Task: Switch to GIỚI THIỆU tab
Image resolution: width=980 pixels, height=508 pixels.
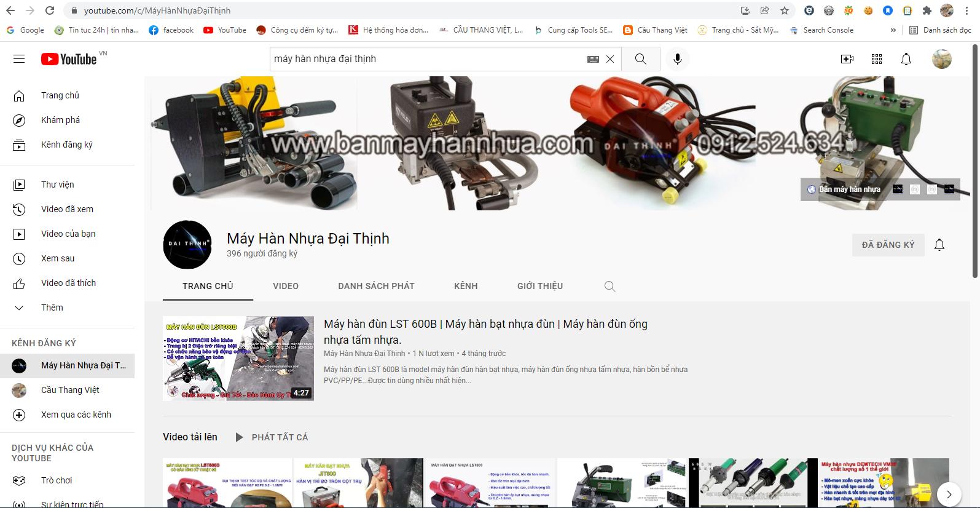Action: click(x=540, y=286)
